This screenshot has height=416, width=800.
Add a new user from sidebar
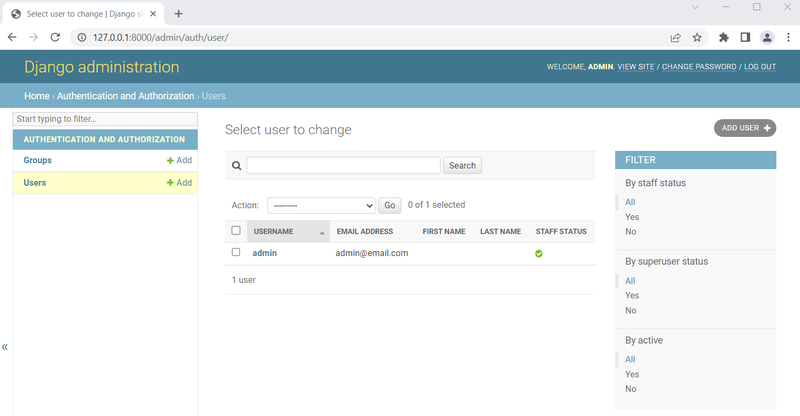click(179, 183)
